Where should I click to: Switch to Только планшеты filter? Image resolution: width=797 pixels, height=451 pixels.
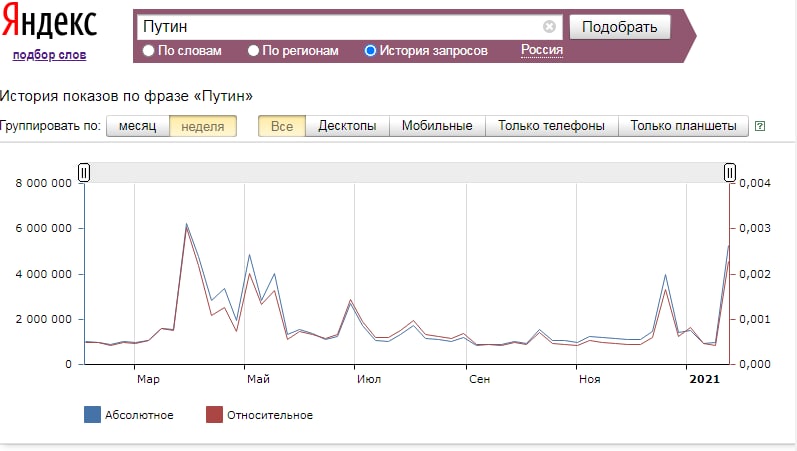[683, 126]
